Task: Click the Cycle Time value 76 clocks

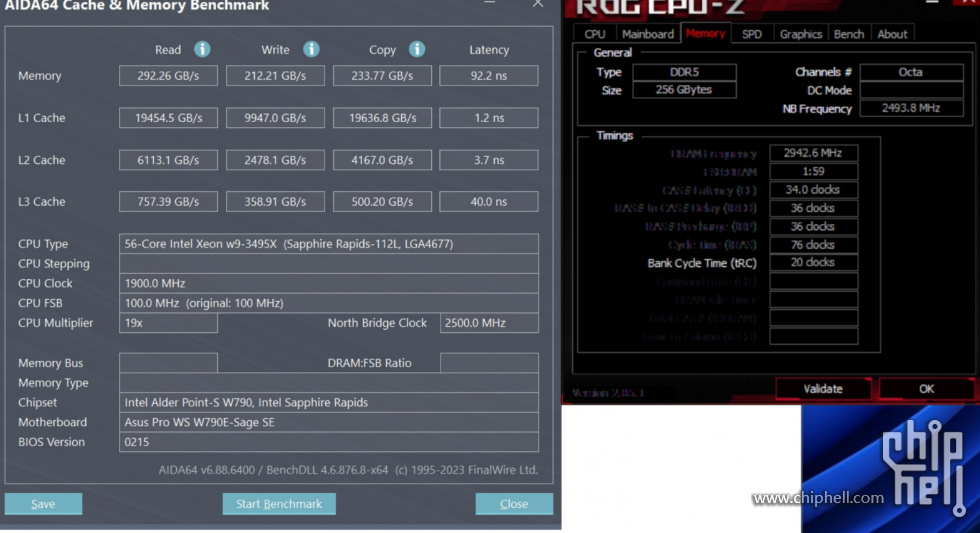Action: (813, 244)
